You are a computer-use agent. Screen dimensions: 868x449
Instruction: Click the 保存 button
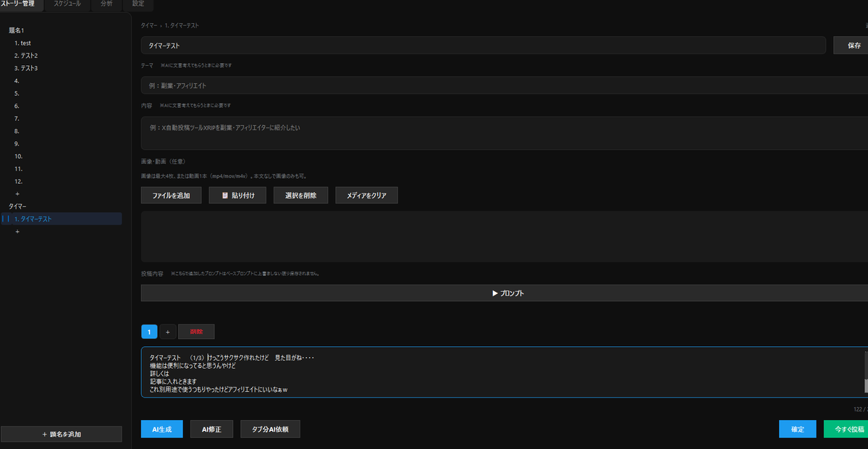point(851,46)
